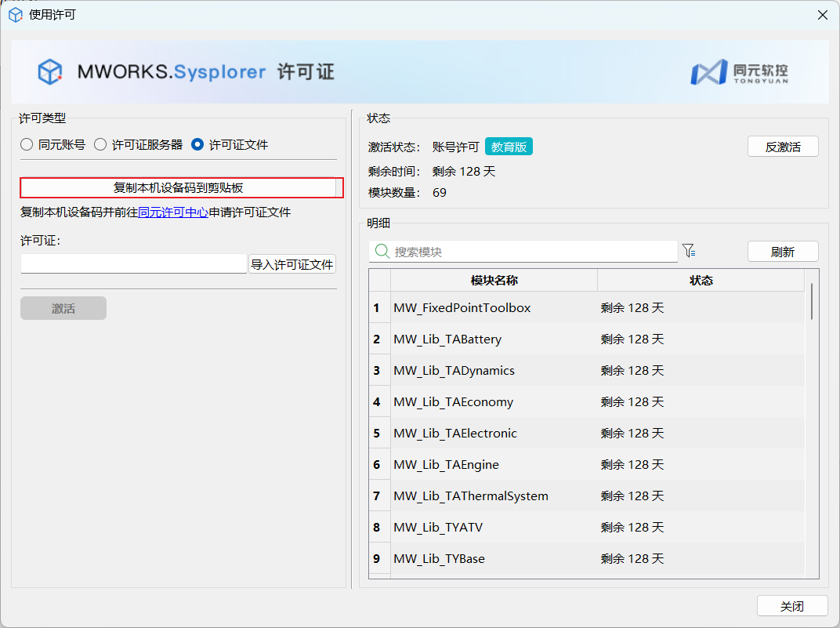
Task: Click the 模块名称 column header
Action: [x=494, y=280]
